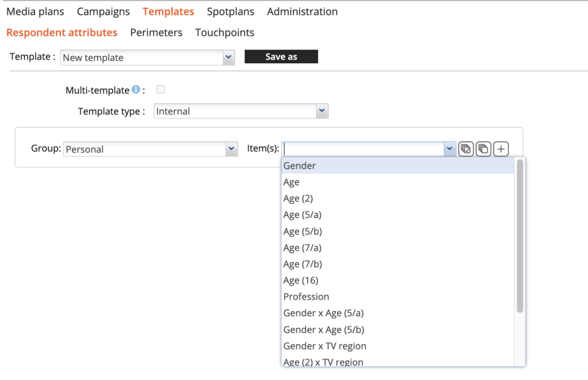Click the plus icon to add item
This screenshot has height=380, width=588.
click(501, 149)
